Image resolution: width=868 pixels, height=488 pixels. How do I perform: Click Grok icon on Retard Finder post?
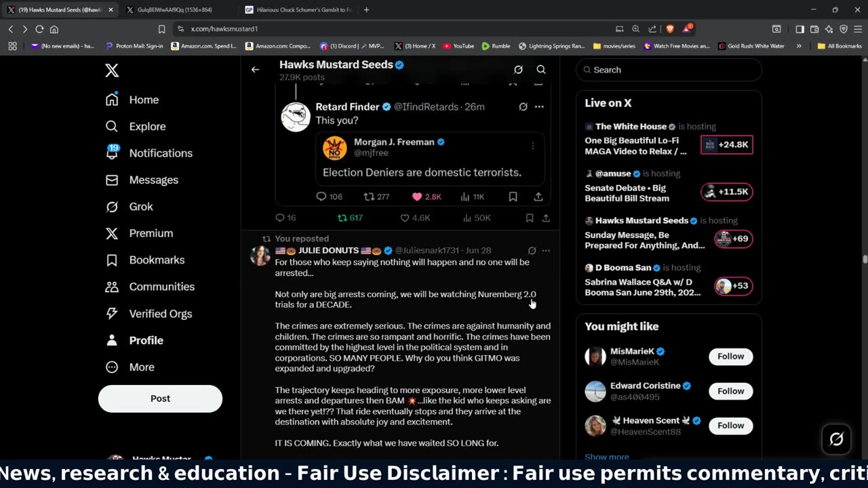pos(523,106)
